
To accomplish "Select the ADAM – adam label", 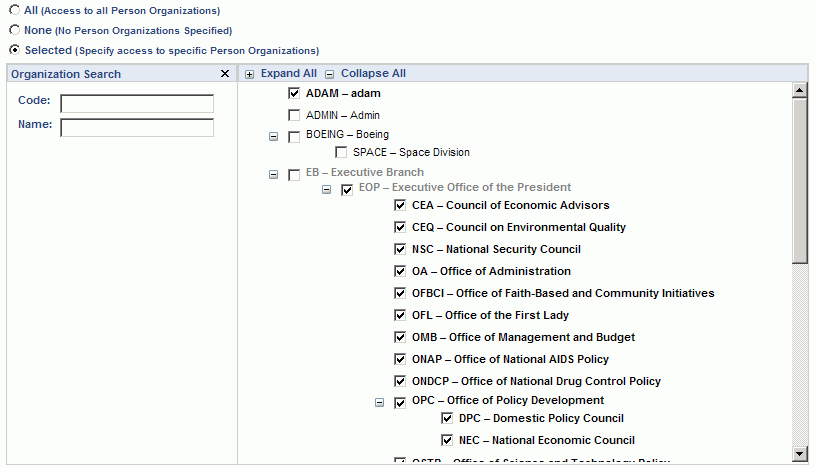I will [x=343, y=93].
